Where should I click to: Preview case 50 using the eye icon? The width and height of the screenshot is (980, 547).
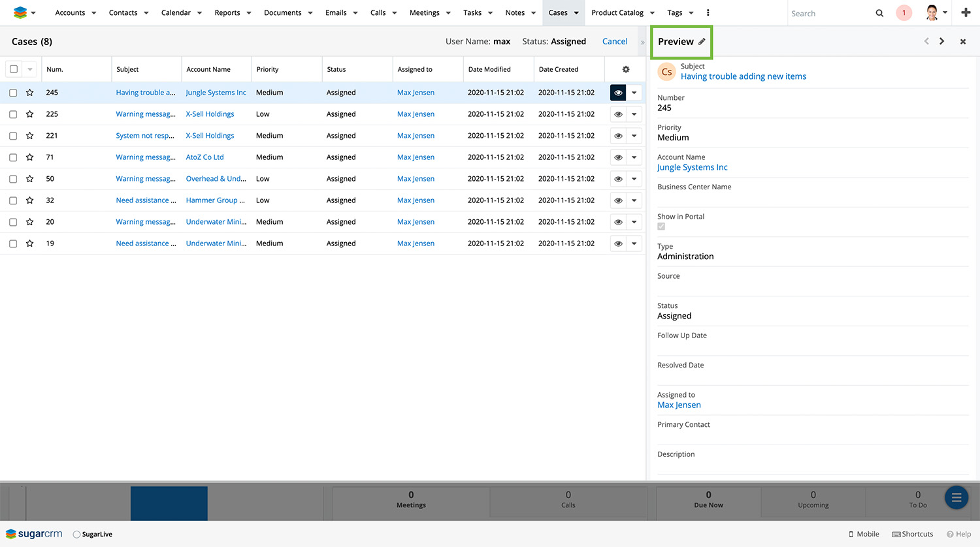tap(618, 179)
